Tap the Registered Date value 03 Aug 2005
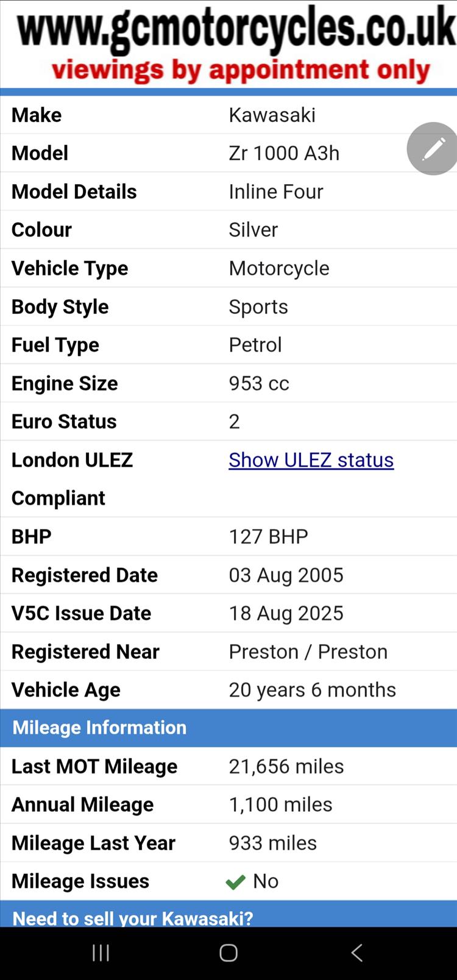457x980 pixels. [x=286, y=575]
